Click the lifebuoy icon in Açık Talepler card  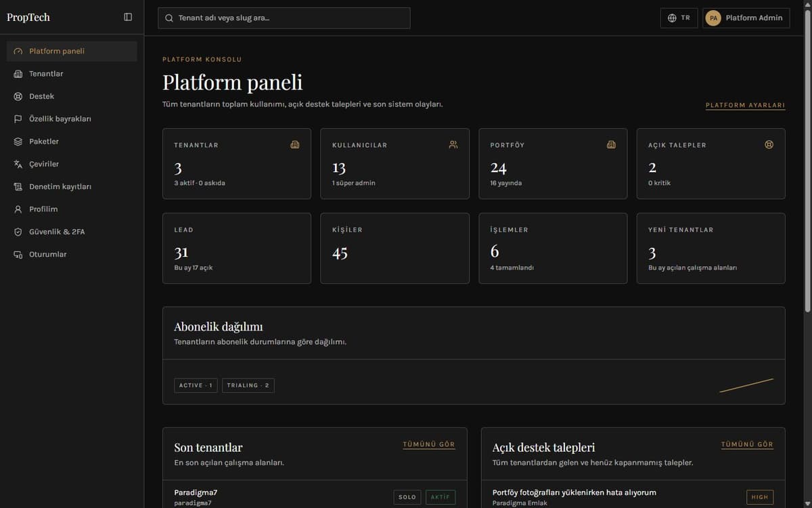coord(769,144)
